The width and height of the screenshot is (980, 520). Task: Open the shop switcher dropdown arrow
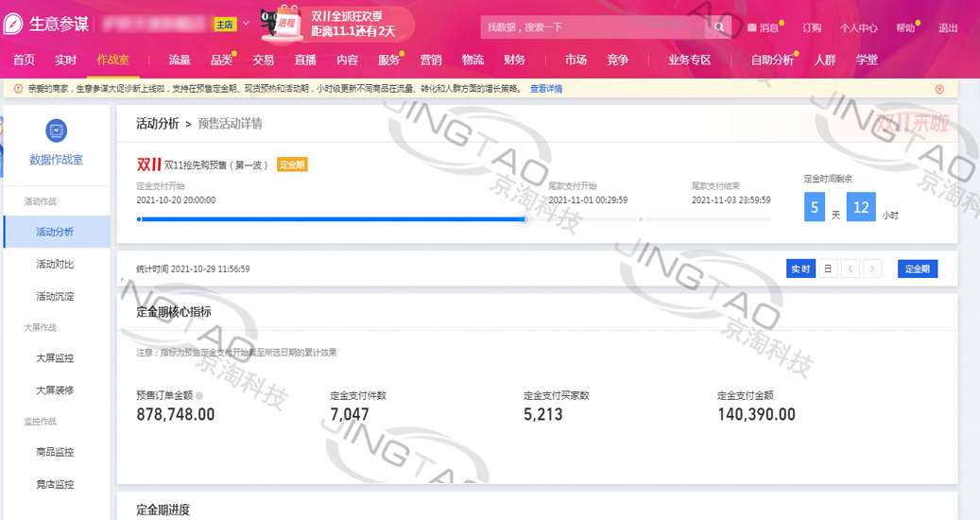(x=246, y=24)
